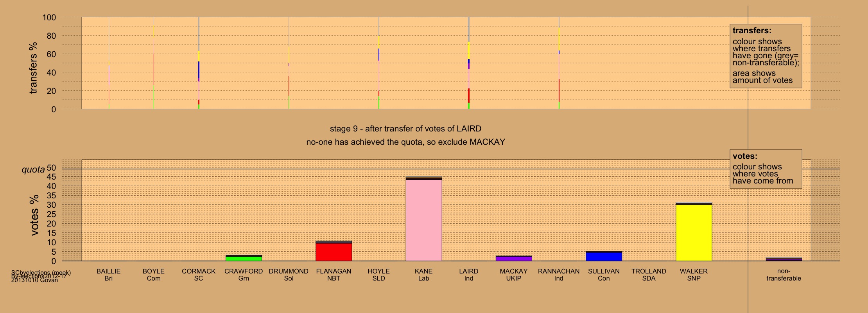Screen dimensions: 868x313
Task: Click the yellow WALKER SNP vote bar
Action: 694,232
